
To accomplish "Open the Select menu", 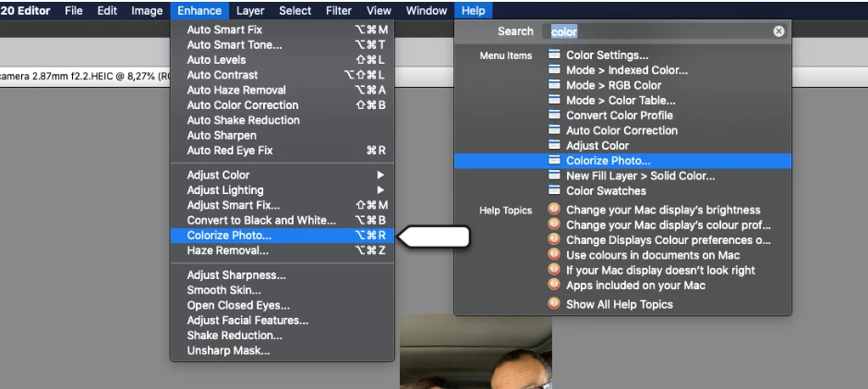I will click(x=295, y=10).
